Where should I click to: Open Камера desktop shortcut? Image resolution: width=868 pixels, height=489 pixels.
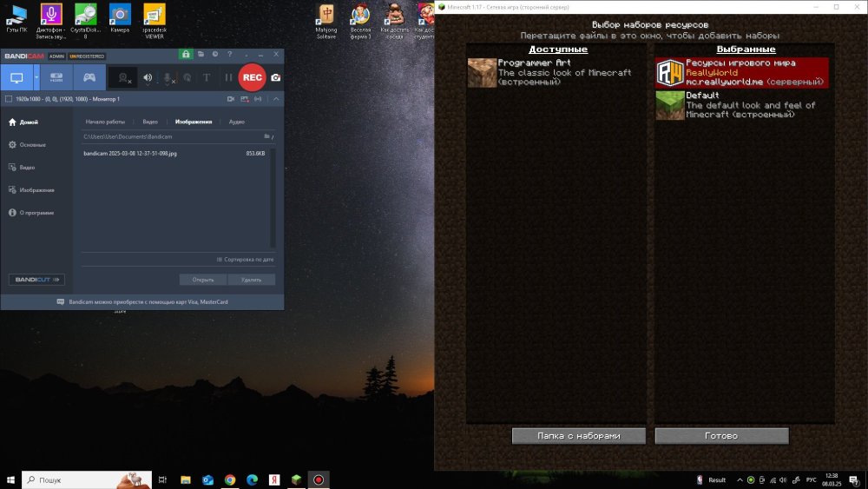tap(120, 18)
